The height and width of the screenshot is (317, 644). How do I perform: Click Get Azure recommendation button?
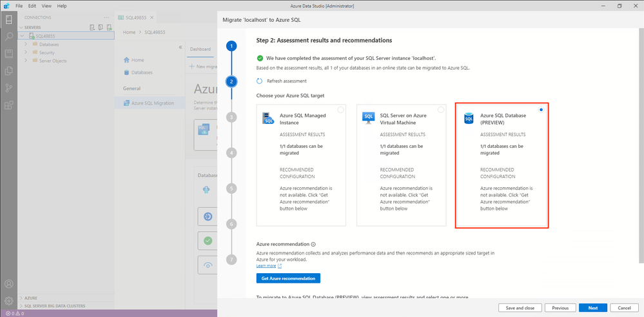click(x=288, y=278)
